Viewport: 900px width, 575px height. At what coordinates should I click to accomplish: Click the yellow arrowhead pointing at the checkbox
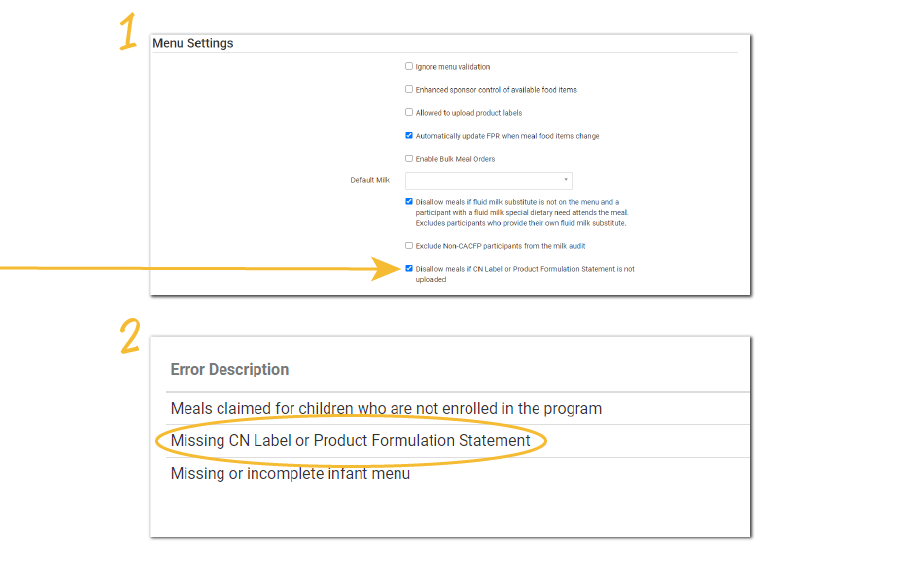(x=387, y=269)
